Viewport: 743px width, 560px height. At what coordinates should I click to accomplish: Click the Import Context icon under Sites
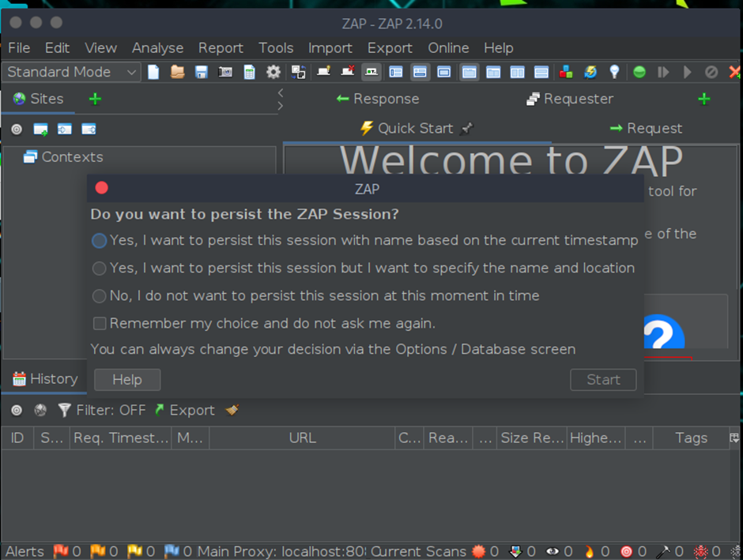(65, 130)
